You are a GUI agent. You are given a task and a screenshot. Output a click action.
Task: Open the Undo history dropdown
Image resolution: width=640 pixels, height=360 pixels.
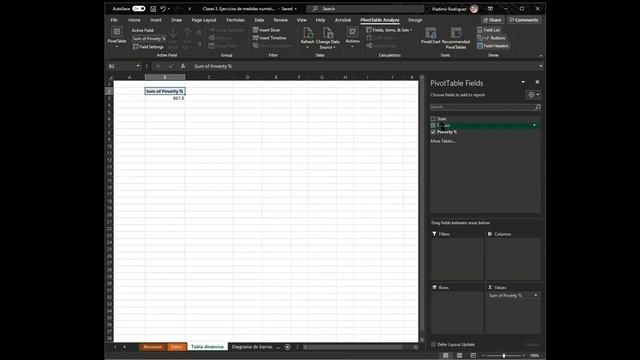pos(169,9)
